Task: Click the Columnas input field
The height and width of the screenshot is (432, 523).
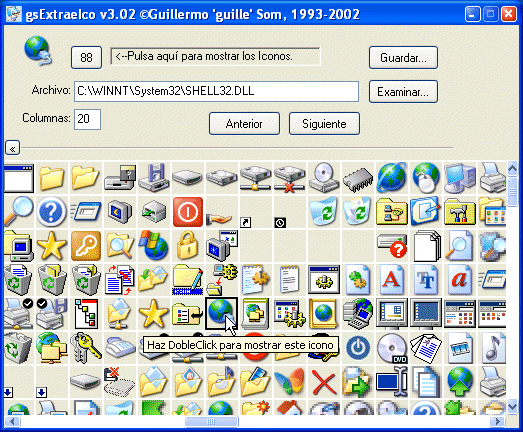Action: (x=87, y=119)
